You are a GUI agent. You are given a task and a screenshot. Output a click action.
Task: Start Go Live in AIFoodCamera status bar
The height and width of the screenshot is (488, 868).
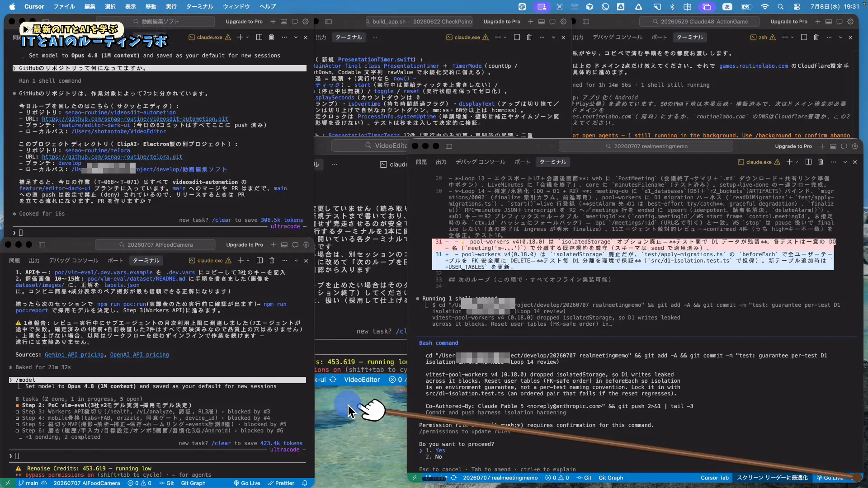tap(247, 483)
